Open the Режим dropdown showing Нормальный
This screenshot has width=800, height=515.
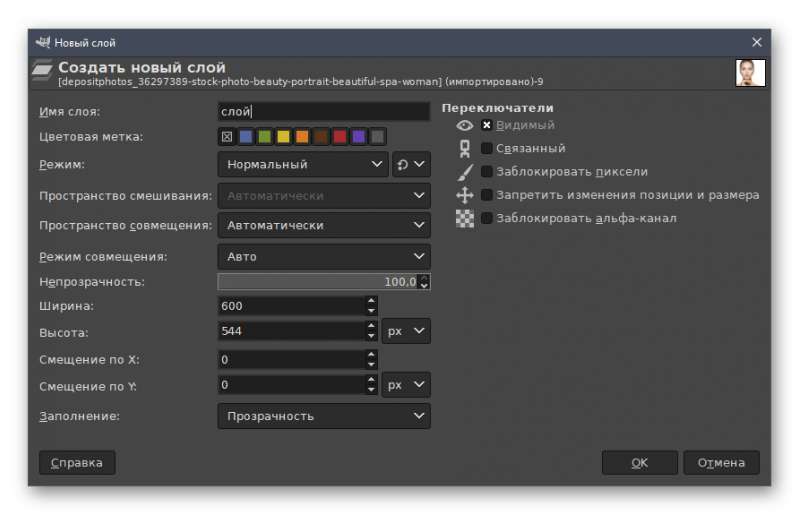[x=303, y=164]
